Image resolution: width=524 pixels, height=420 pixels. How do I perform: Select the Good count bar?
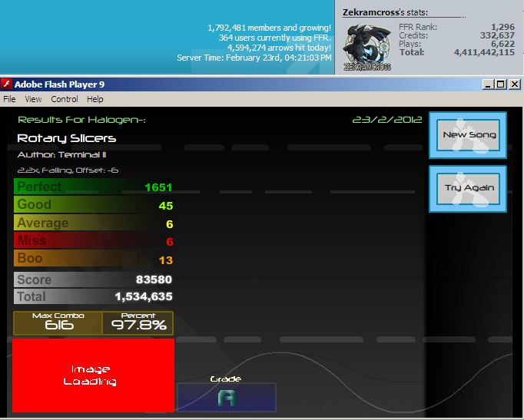click(94, 205)
